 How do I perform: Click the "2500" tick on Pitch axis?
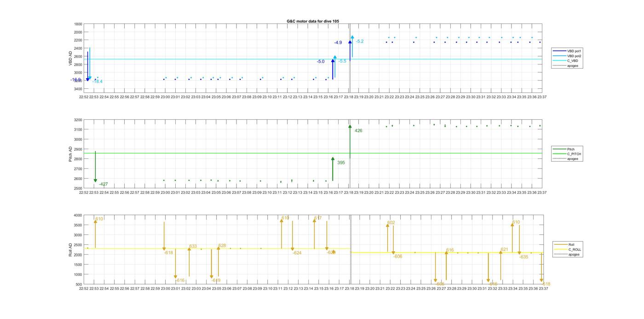(78, 188)
